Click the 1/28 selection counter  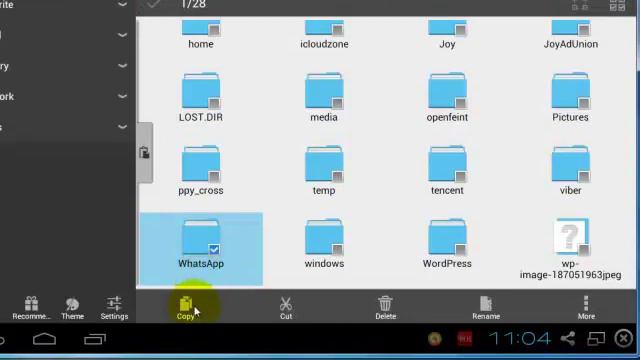[193, 4]
